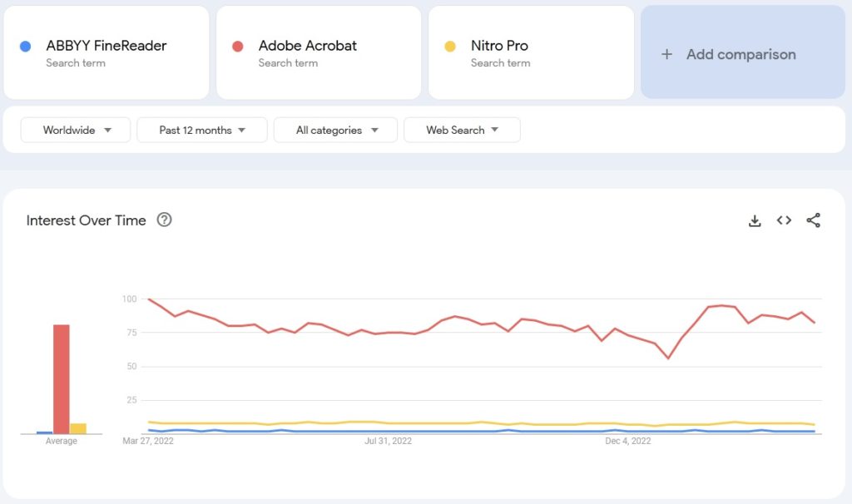
Task: Click the Add comparison button
Action: pyautogui.click(x=742, y=52)
